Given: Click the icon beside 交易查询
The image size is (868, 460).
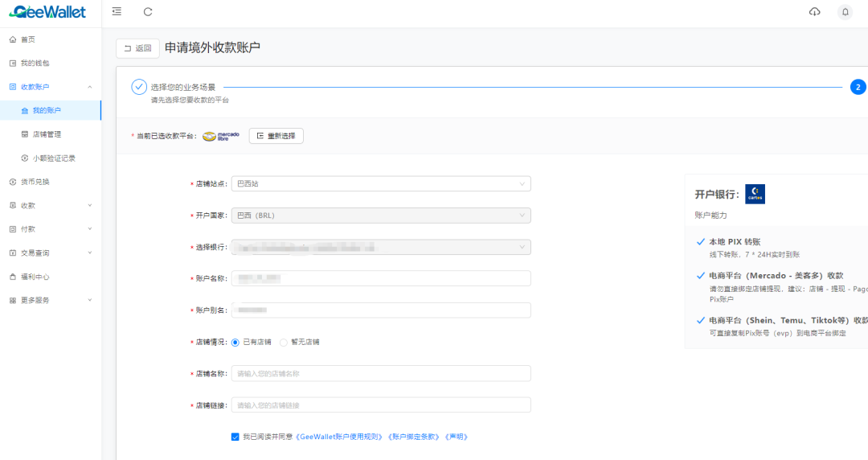Looking at the screenshot, I should (13, 253).
